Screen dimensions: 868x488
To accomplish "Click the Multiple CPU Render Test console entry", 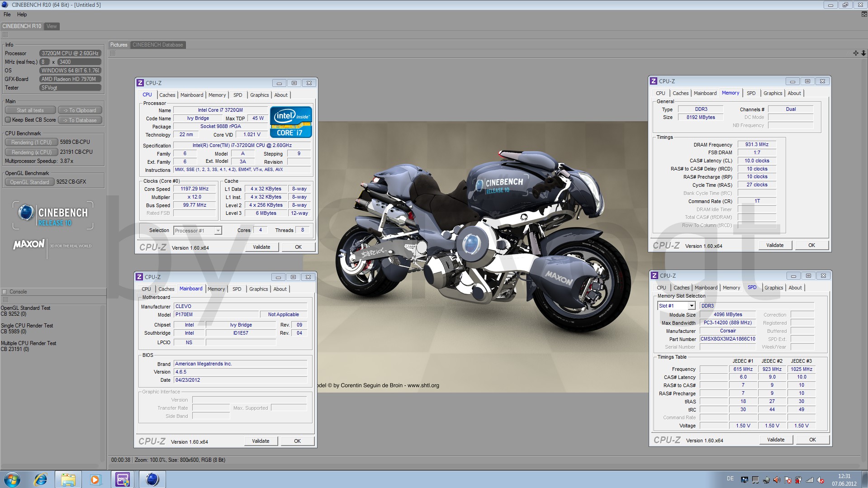I will click(28, 346).
